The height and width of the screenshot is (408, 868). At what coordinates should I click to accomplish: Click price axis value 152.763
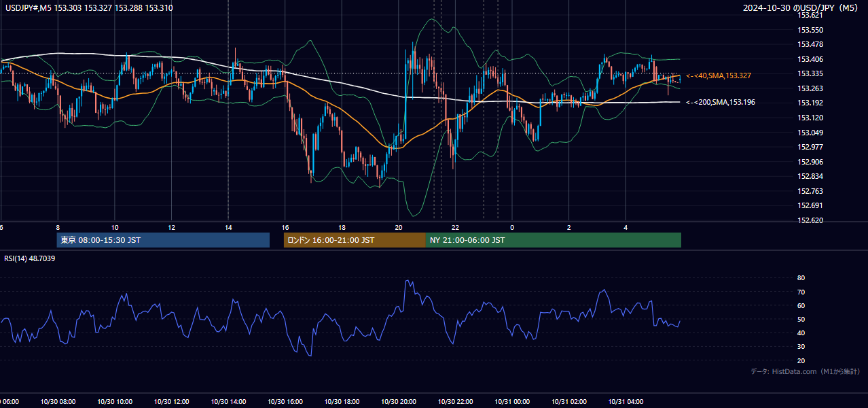(x=809, y=191)
